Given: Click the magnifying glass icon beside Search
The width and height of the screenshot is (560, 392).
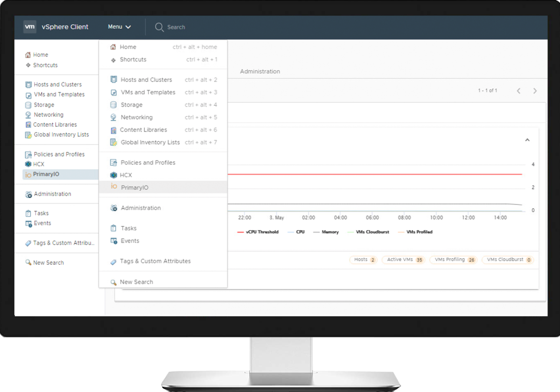Looking at the screenshot, I should (159, 27).
